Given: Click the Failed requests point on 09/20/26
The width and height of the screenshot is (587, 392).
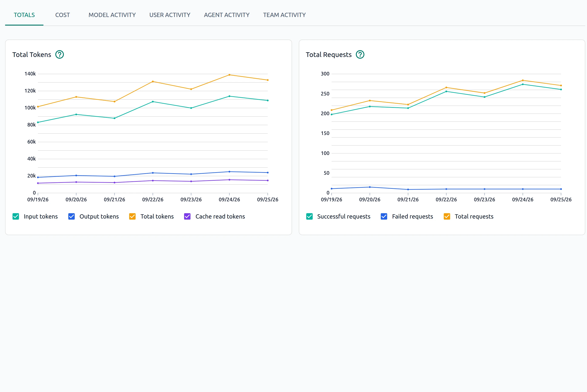Looking at the screenshot, I should tap(370, 187).
